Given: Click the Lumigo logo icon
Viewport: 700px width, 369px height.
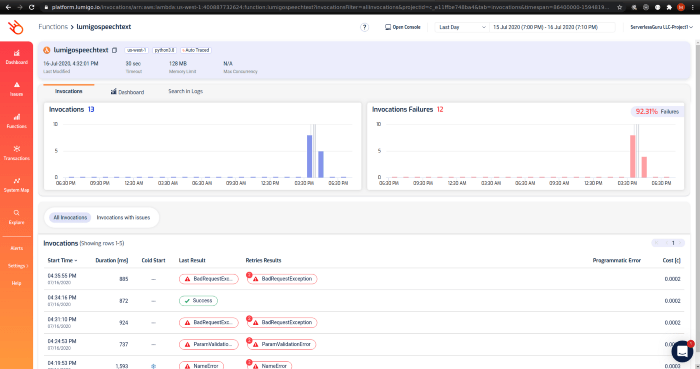Looking at the screenshot, I should 16,27.
